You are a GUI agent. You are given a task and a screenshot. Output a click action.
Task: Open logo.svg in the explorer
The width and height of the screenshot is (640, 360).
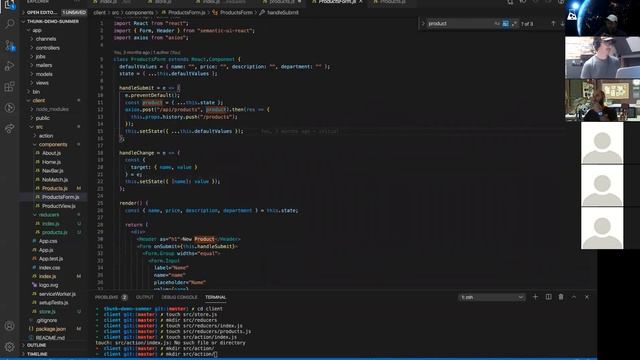pos(48,285)
